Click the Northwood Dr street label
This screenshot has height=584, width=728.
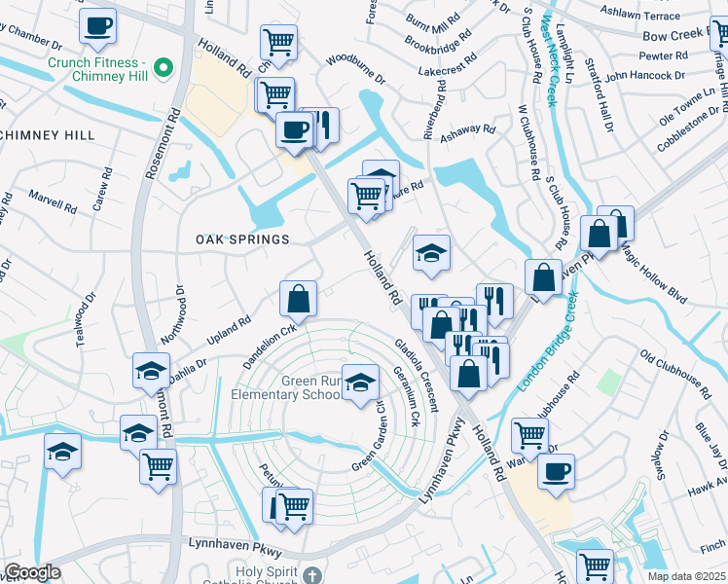click(x=174, y=314)
